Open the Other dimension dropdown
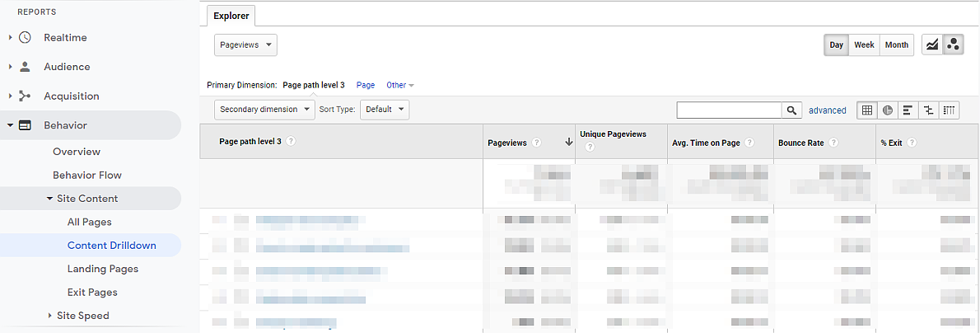The height and width of the screenshot is (333, 980). [x=400, y=85]
